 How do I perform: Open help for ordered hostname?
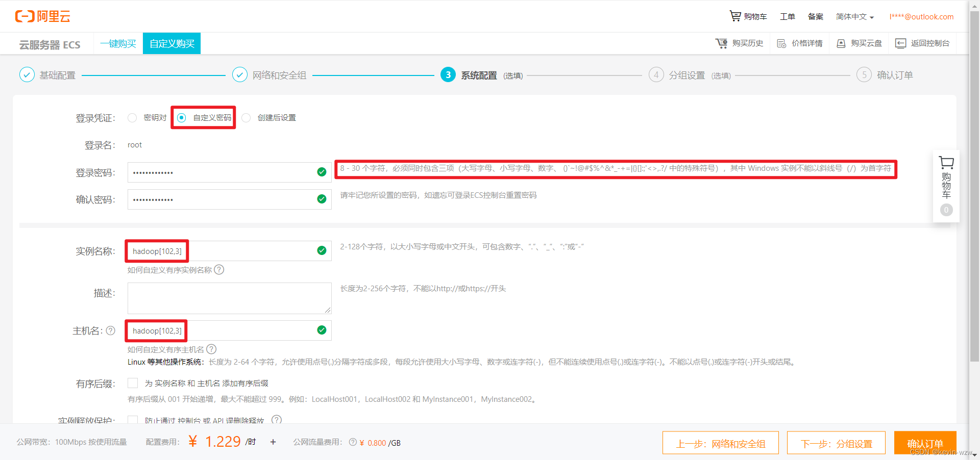(x=211, y=349)
